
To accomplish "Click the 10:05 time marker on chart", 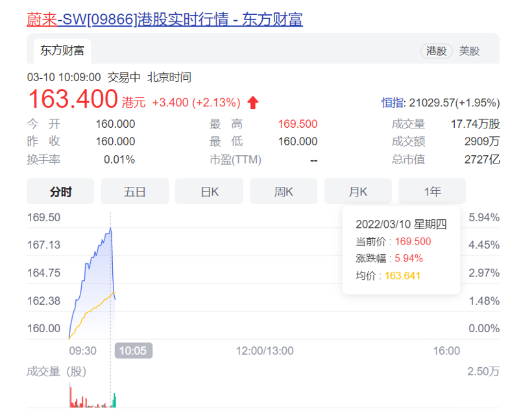I will pyautogui.click(x=134, y=350).
